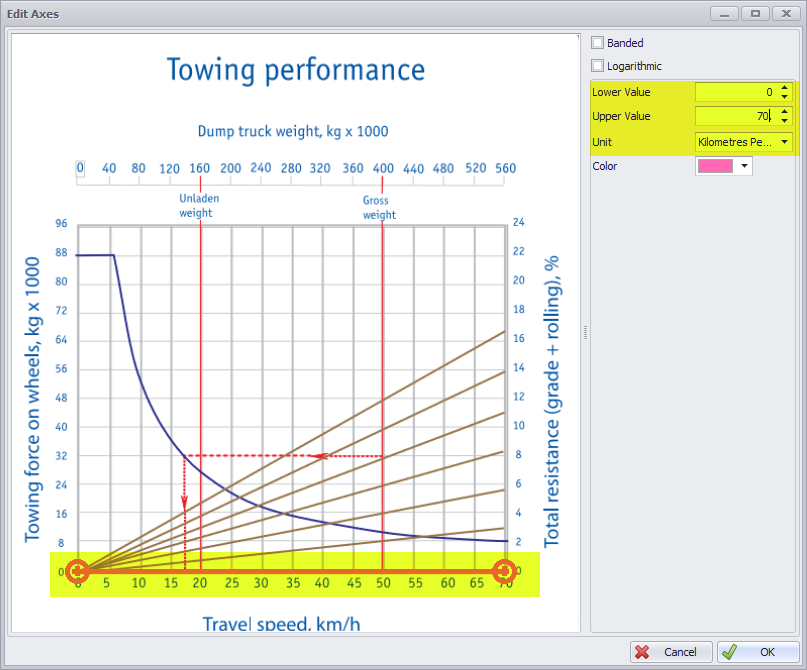Screen dimensions: 807x670
Task: Click the '65' tick on the travel speed axis
Action: tap(477, 584)
